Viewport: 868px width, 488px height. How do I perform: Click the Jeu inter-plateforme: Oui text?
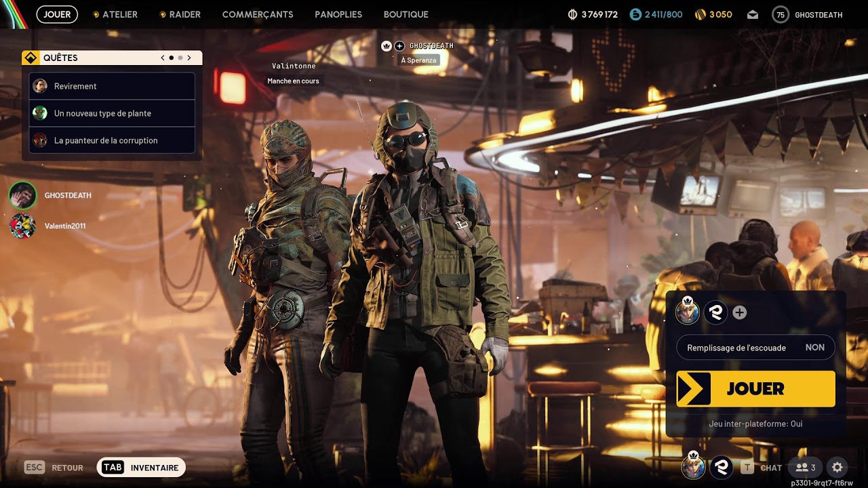(x=755, y=424)
